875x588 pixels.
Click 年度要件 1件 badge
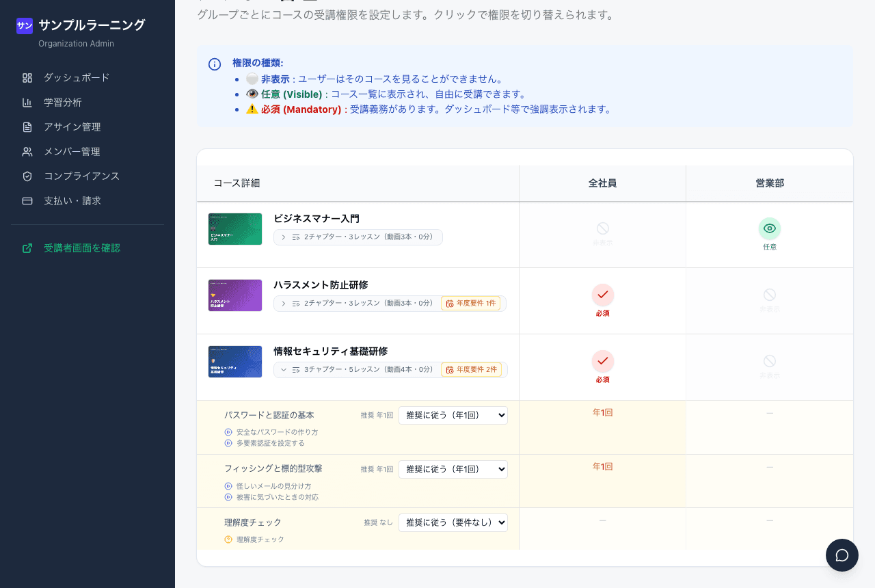tap(471, 303)
